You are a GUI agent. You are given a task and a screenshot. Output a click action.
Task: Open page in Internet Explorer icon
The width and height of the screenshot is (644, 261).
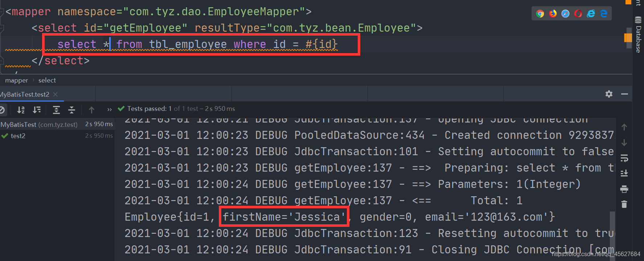pos(591,14)
